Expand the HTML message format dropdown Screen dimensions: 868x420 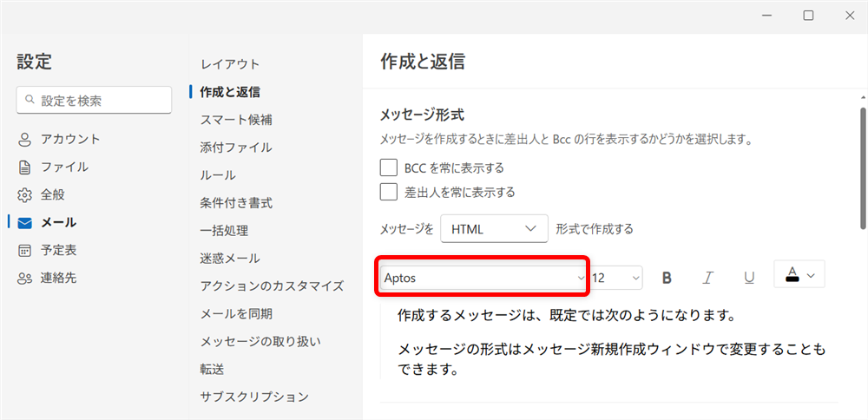click(494, 229)
